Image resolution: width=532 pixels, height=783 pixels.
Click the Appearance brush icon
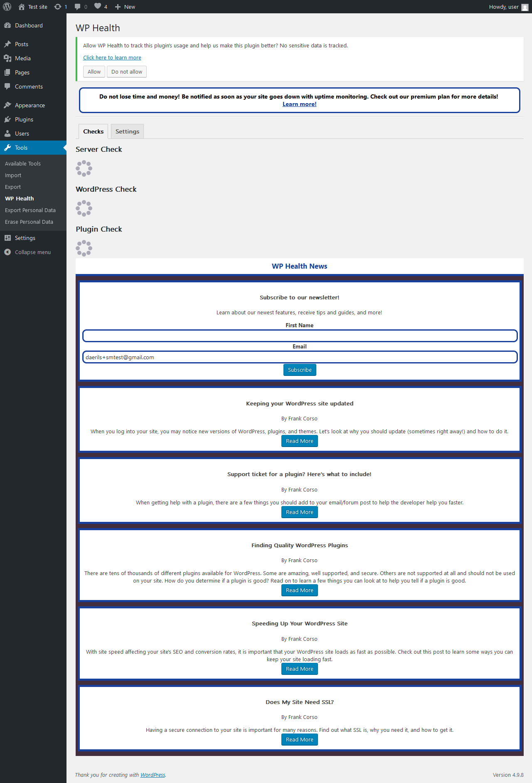[7, 105]
